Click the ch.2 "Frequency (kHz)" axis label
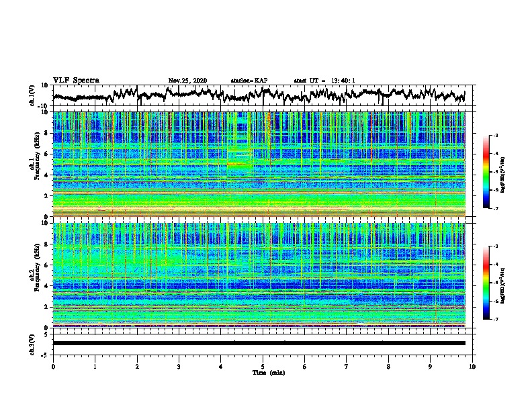The height and width of the screenshot is (411, 532). (x=37, y=267)
